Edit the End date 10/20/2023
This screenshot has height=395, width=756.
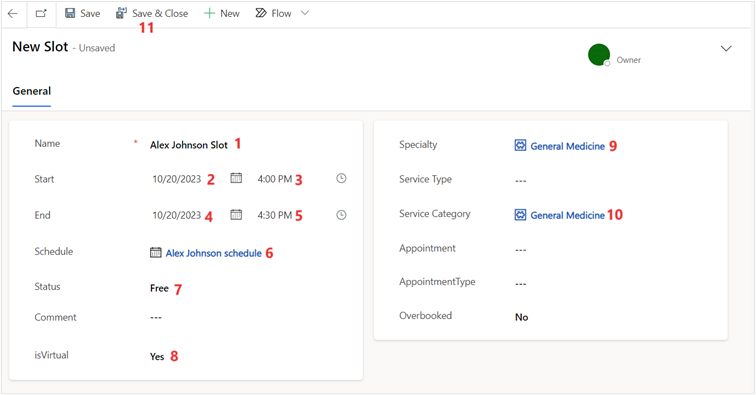pyautogui.click(x=176, y=215)
